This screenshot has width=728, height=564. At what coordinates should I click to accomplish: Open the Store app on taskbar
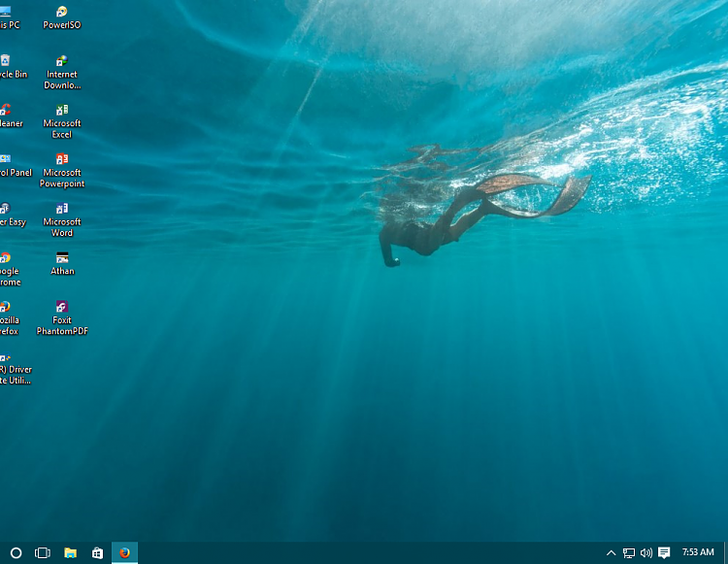click(97, 553)
